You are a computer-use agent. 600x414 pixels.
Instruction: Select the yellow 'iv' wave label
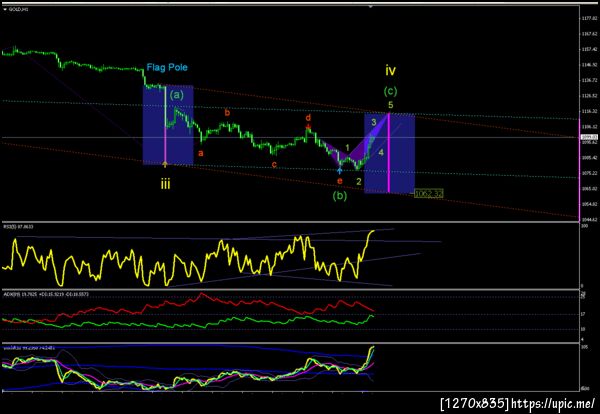click(390, 70)
